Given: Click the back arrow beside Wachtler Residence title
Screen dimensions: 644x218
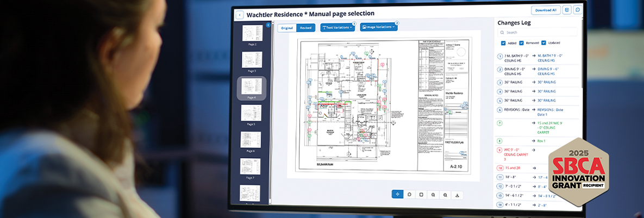Looking at the screenshot, I should (240, 15).
